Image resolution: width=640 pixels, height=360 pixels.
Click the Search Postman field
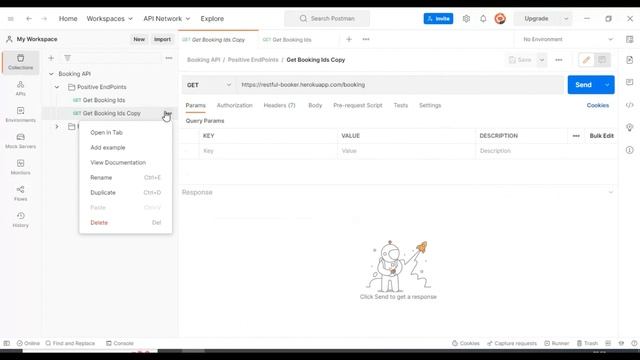click(327, 19)
